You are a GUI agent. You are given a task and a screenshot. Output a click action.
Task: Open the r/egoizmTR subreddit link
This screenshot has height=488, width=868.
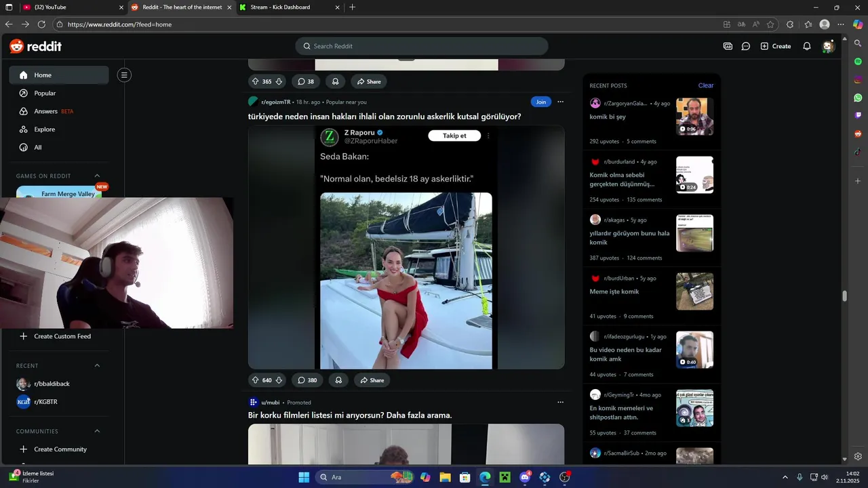(275, 102)
